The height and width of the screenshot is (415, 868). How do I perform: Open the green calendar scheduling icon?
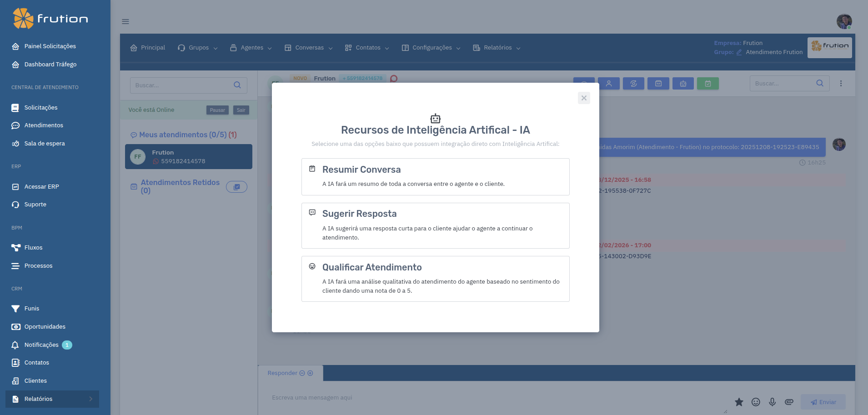[x=708, y=83]
